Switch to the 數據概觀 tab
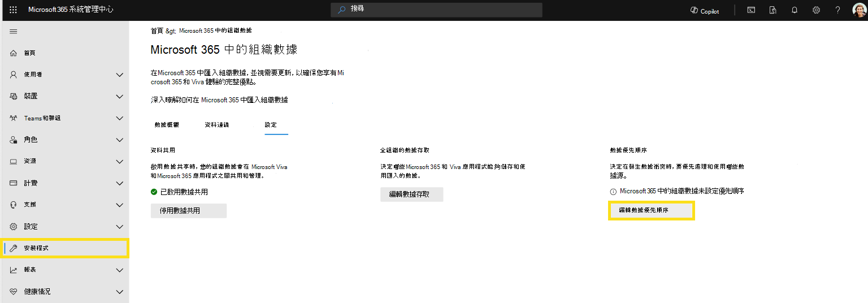868x303 pixels. (167, 124)
